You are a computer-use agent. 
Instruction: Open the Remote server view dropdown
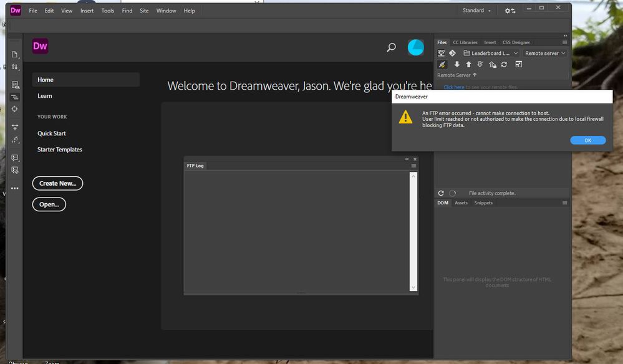pos(544,53)
